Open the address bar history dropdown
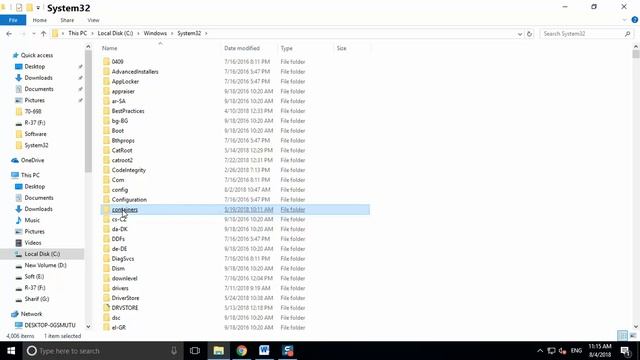The width and height of the screenshot is (640, 360). 520,34
